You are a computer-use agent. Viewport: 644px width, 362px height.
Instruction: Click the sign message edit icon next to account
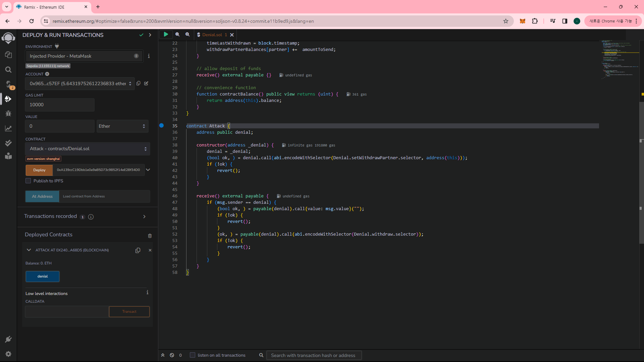click(x=146, y=83)
